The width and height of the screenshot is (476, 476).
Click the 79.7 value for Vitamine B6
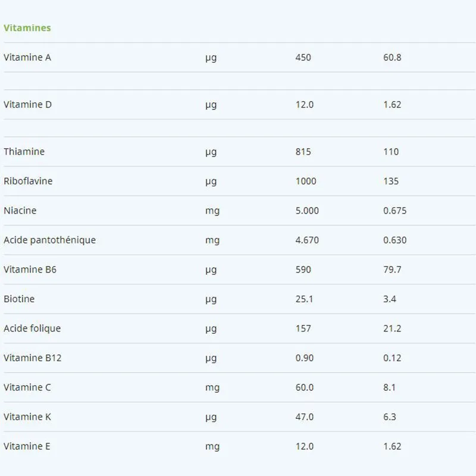tap(392, 270)
